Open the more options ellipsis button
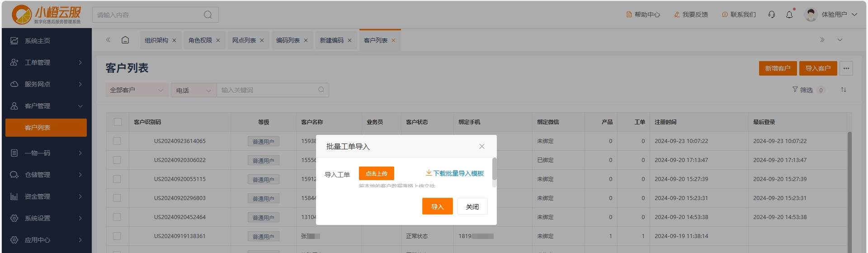The image size is (868, 253). (x=846, y=68)
